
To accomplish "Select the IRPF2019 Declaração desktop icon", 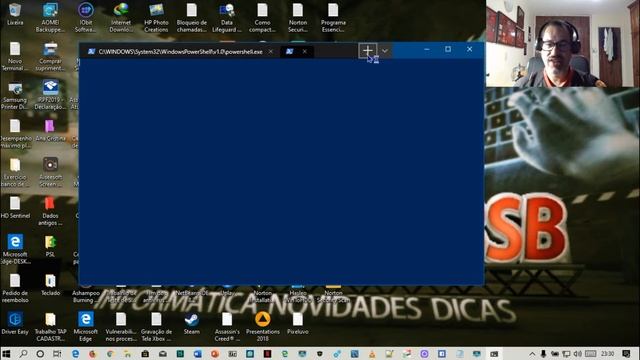I will 50,95.
